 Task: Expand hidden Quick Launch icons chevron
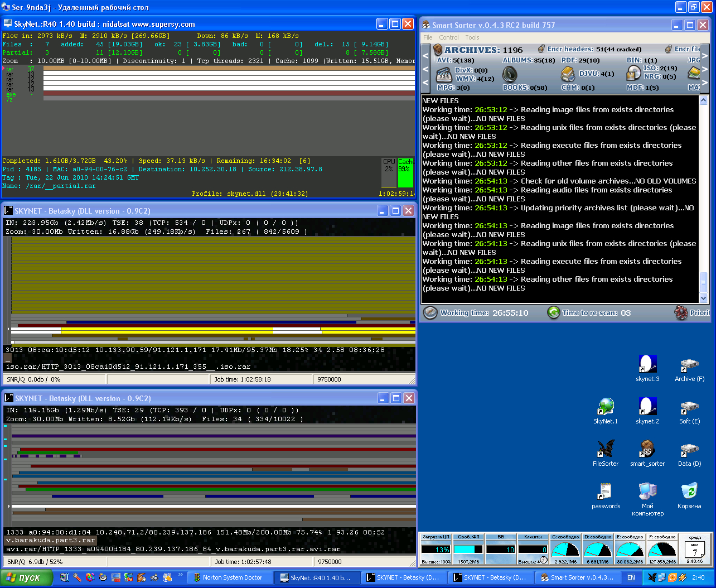pos(180,574)
